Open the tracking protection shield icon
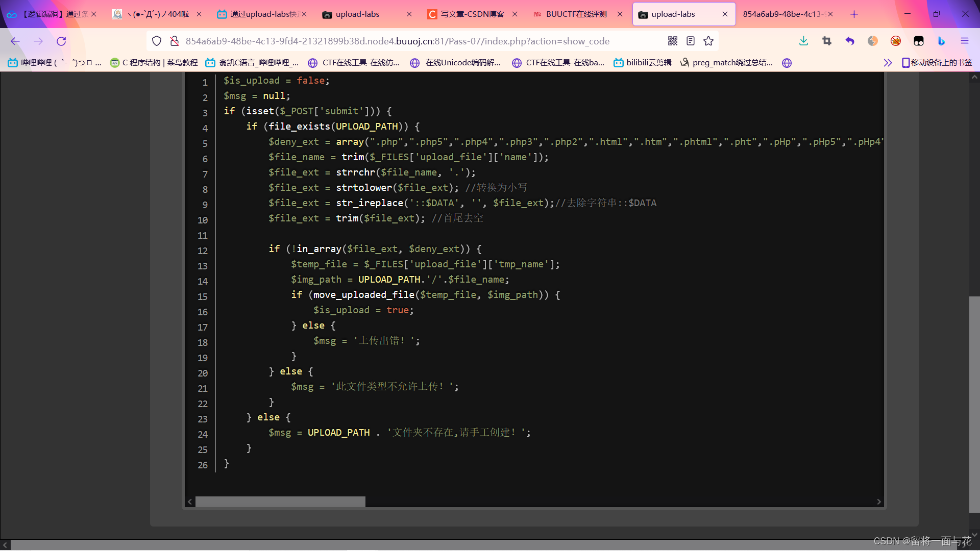 coord(157,41)
